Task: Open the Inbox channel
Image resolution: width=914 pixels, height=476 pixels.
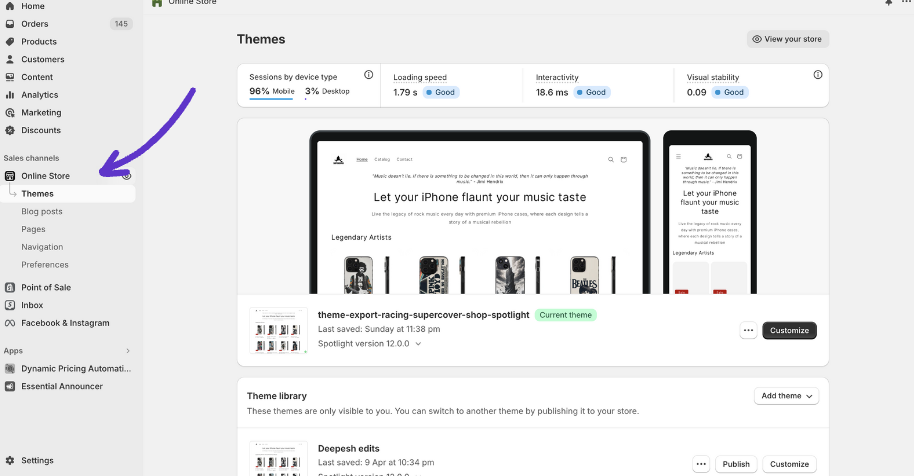Action: click(x=32, y=305)
